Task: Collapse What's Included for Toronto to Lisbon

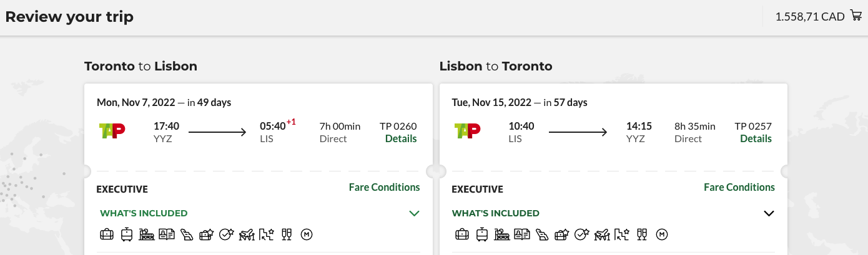Action: click(x=413, y=213)
